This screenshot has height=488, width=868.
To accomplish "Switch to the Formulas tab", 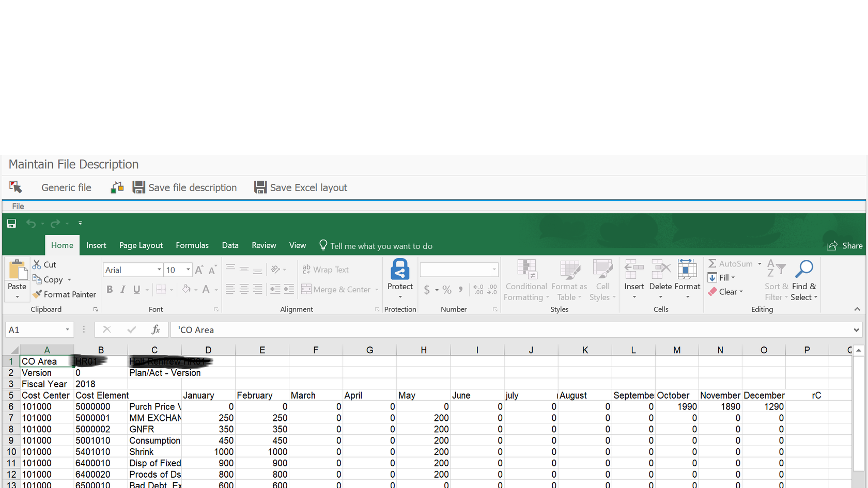I will click(192, 245).
